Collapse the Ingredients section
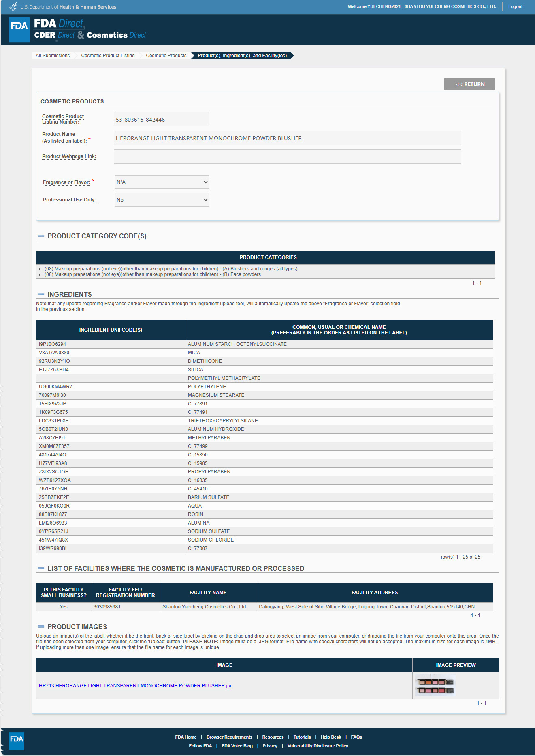The height and width of the screenshot is (756, 535). (x=40, y=294)
